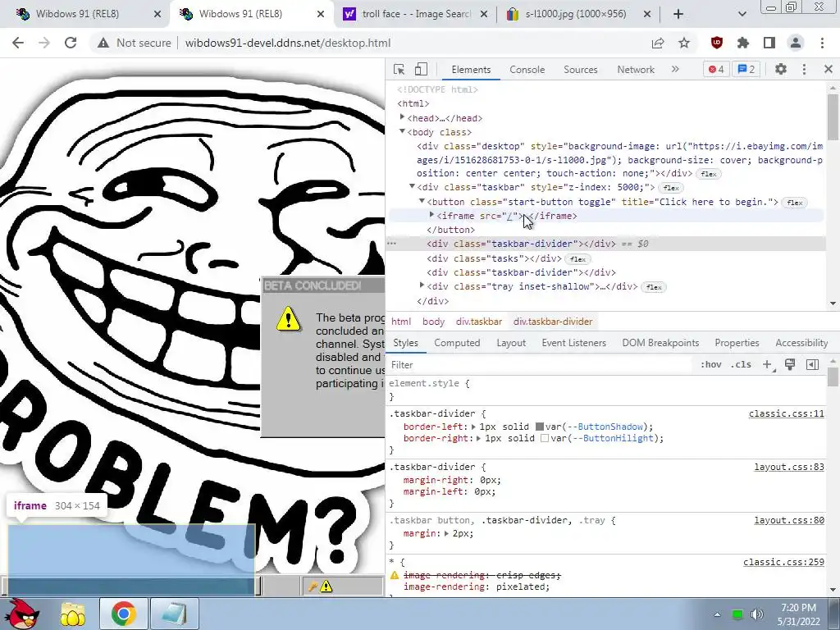Click the flex badge on start-button line
The height and width of the screenshot is (630, 840).
pyautogui.click(x=795, y=203)
